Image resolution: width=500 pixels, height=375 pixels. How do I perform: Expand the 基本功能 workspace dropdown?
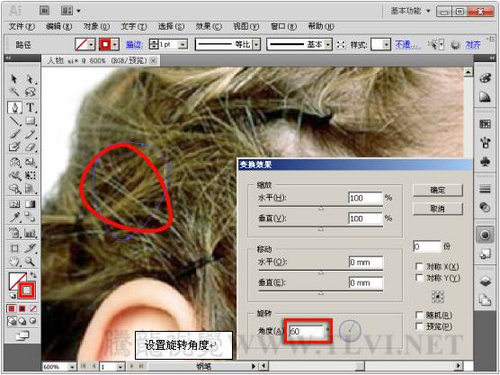428,11
